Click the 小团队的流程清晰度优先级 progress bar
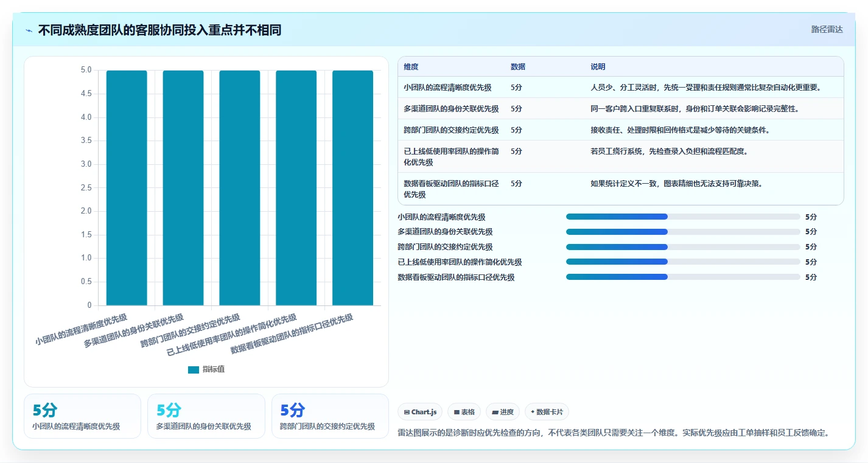This screenshot has height=463, width=868. pos(683,217)
